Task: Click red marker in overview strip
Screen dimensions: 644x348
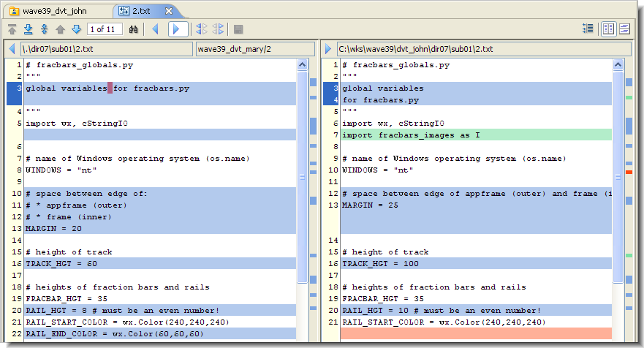Action: point(629,172)
